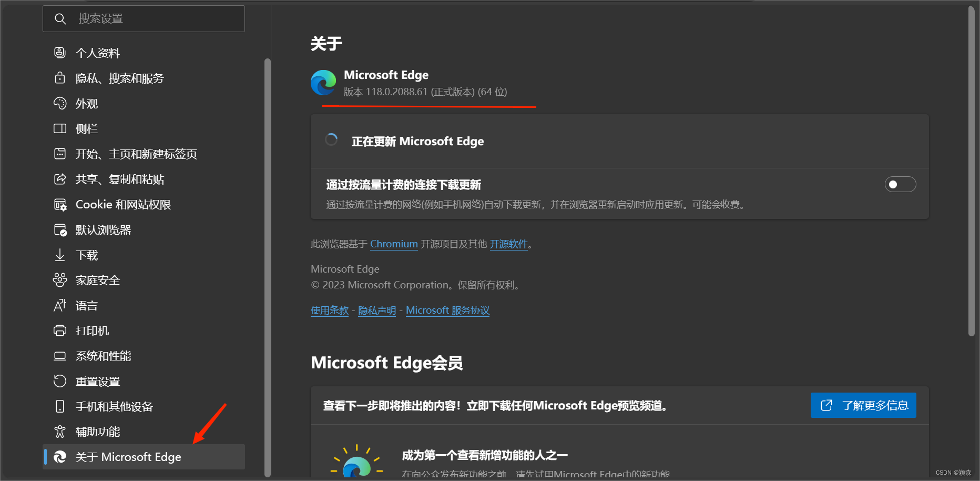Screen dimensions: 980x481
Task: Click the settings sidebar scrollbar
Action: [x=267, y=267]
